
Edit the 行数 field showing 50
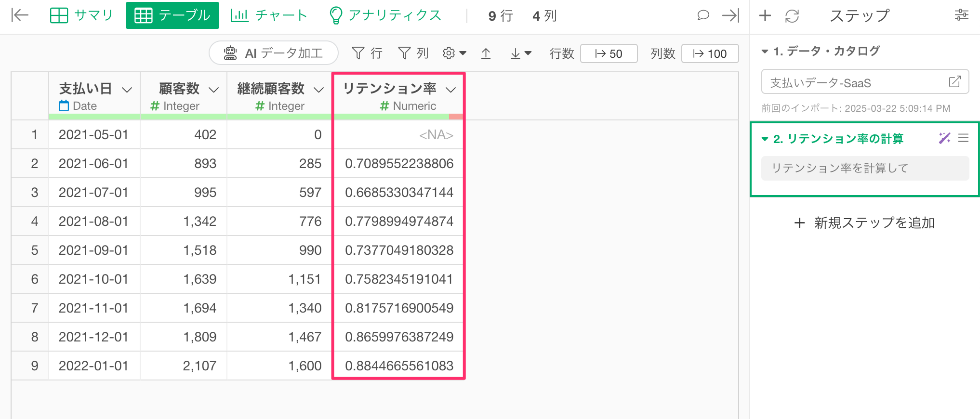tap(609, 53)
